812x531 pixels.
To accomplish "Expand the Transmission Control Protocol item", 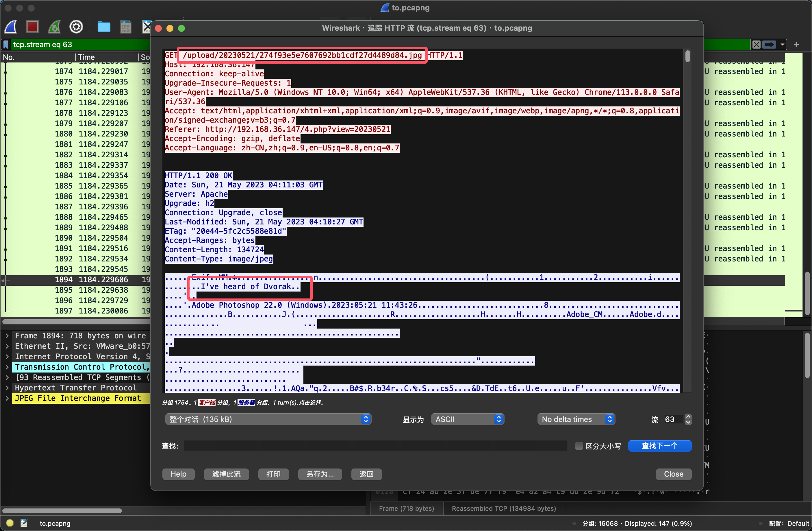I will 7,367.
